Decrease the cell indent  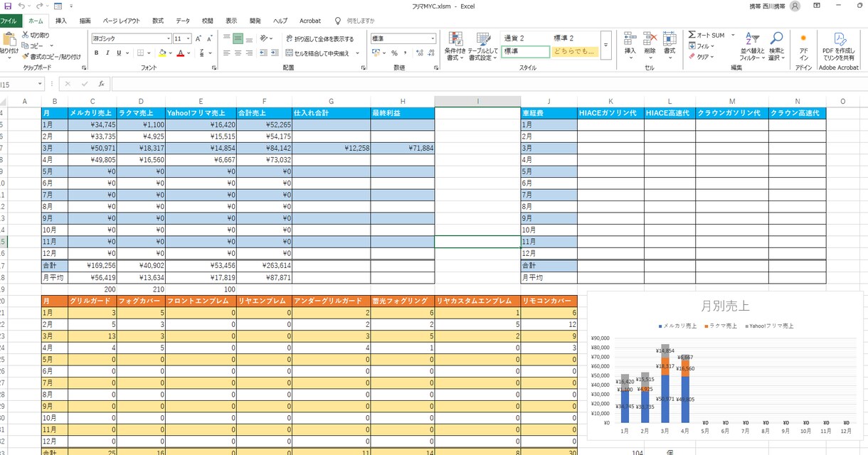pos(264,53)
